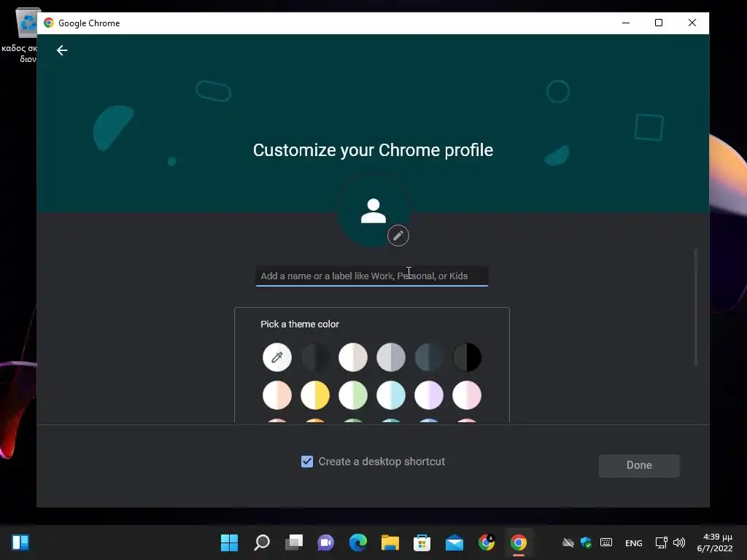The width and height of the screenshot is (747, 560).
Task: Open Task View on taskbar
Action: (294, 542)
